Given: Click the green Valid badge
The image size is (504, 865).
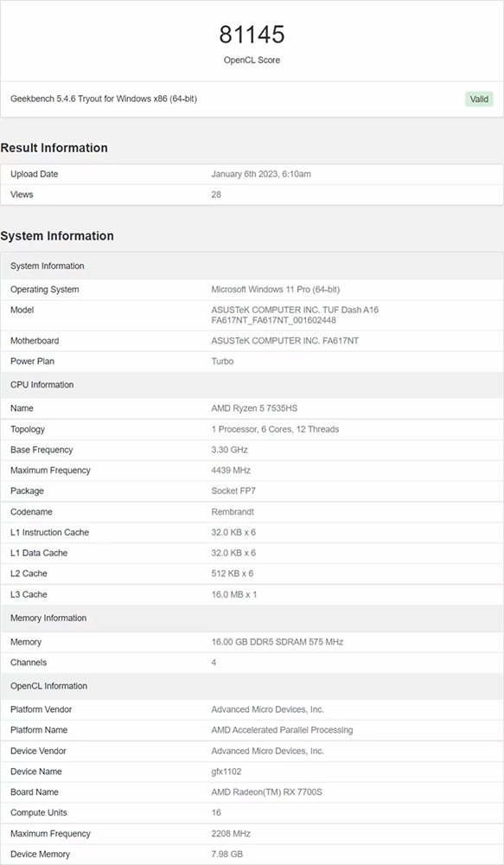Looking at the screenshot, I should click(x=479, y=99).
